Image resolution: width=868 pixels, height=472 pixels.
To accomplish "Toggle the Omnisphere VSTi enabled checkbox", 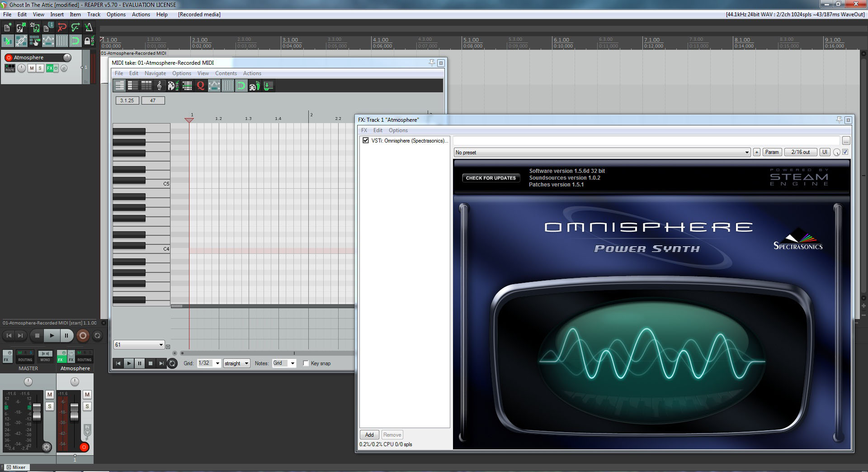I will pyautogui.click(x=365, y=141).
